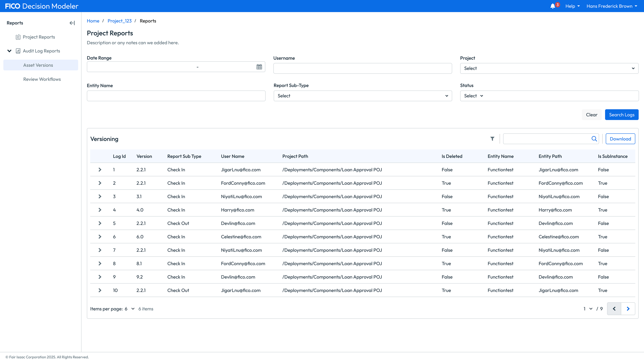Focus the Username input field
644x362 pixels.
(363, 68)
